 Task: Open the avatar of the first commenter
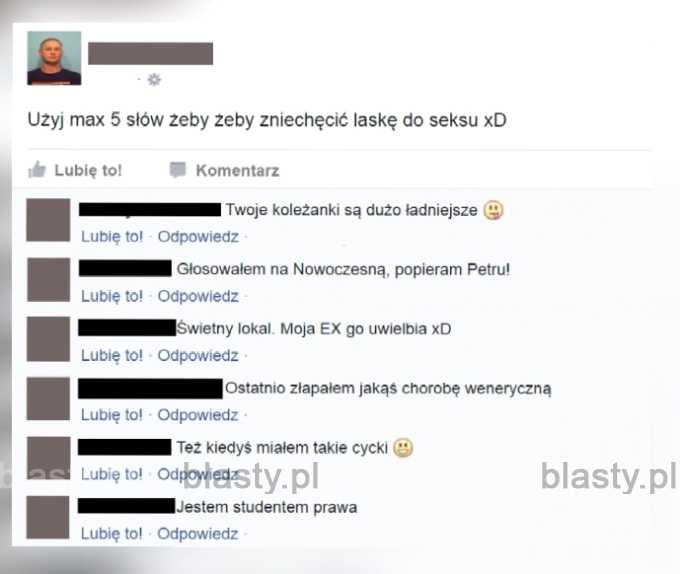tap(48, 220)
